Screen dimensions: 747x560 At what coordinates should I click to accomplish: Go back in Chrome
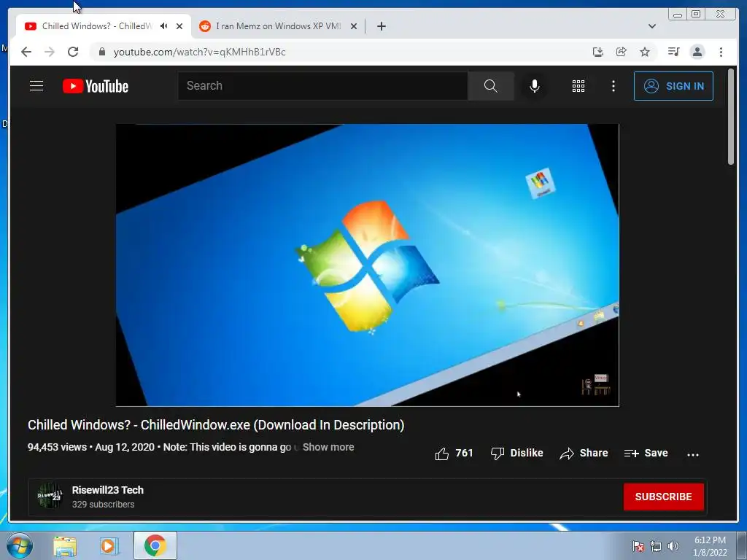coord(26,52)
